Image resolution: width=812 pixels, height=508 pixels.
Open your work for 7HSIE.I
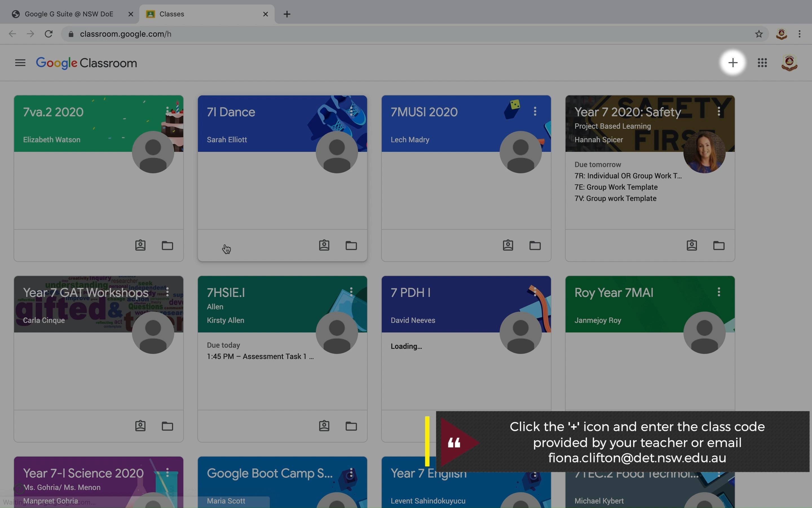[324, 426]
